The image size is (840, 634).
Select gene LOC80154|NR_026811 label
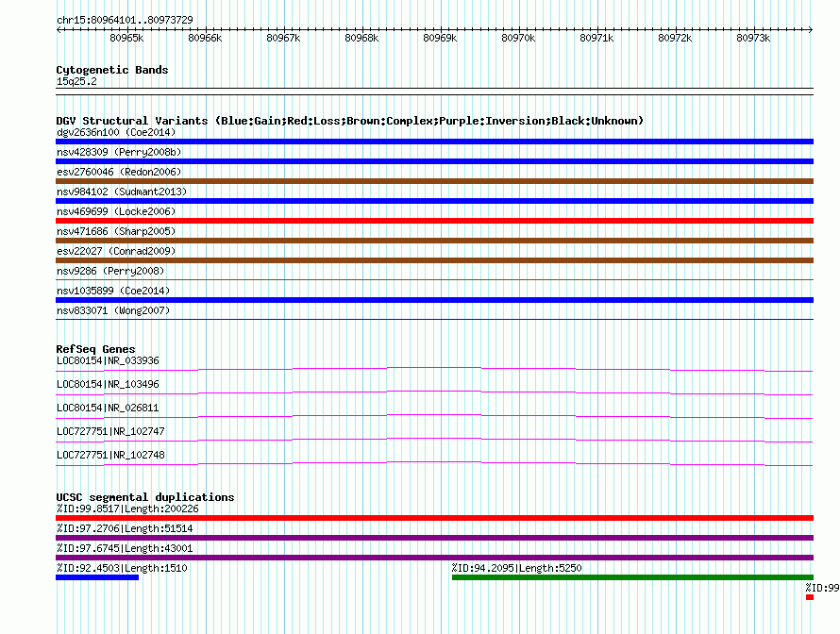[108, 408]
